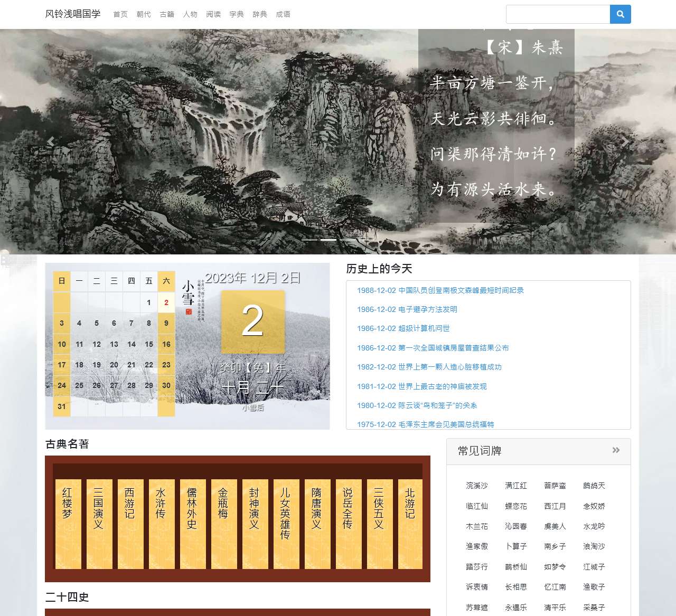Image resolution: width=676 pixels, height=616 pixels.
Task: Open the 临江仙 cipai link
Action: pos(477,506)
